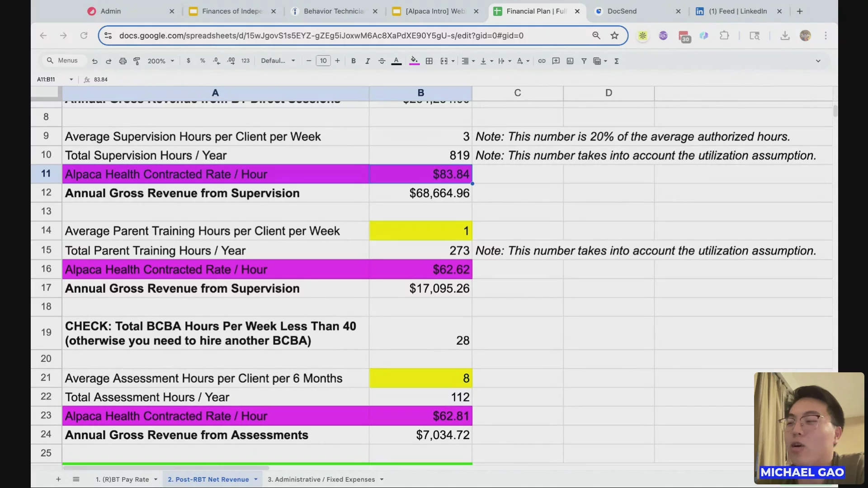
Task: Redo the last action
Action: (x=108, y=61)
